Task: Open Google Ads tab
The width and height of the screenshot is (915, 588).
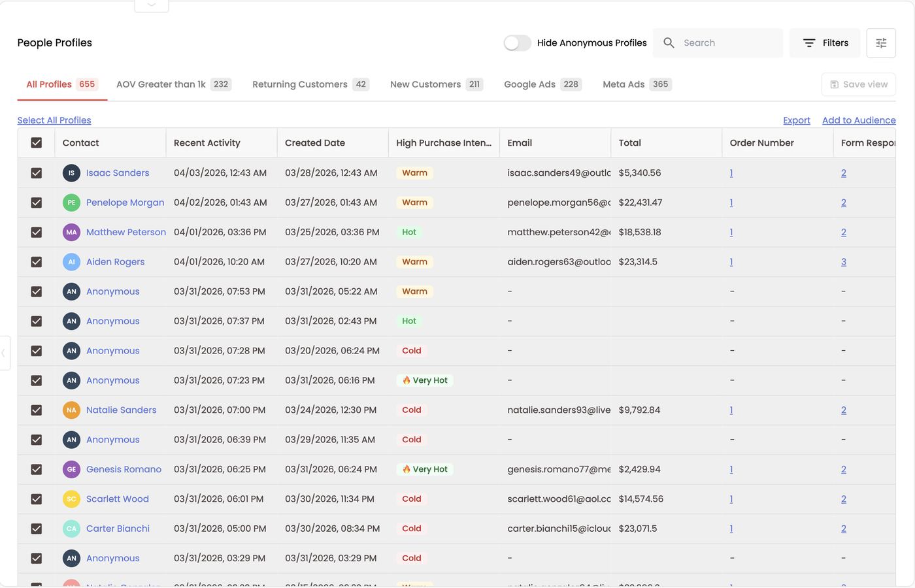Action: 543,84
